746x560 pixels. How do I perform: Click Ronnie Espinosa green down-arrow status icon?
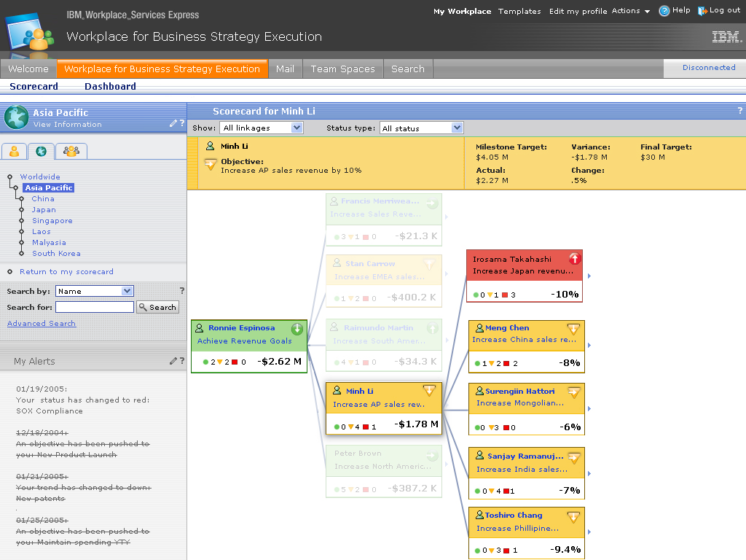[x=297, y=328]
